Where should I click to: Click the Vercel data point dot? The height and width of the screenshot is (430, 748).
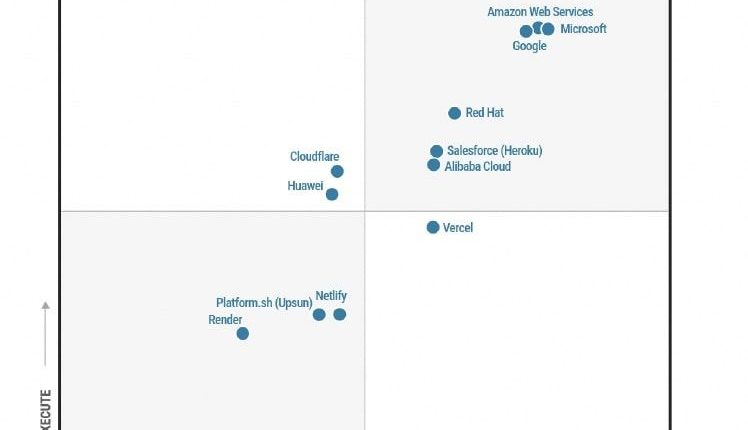pos(433,227)
